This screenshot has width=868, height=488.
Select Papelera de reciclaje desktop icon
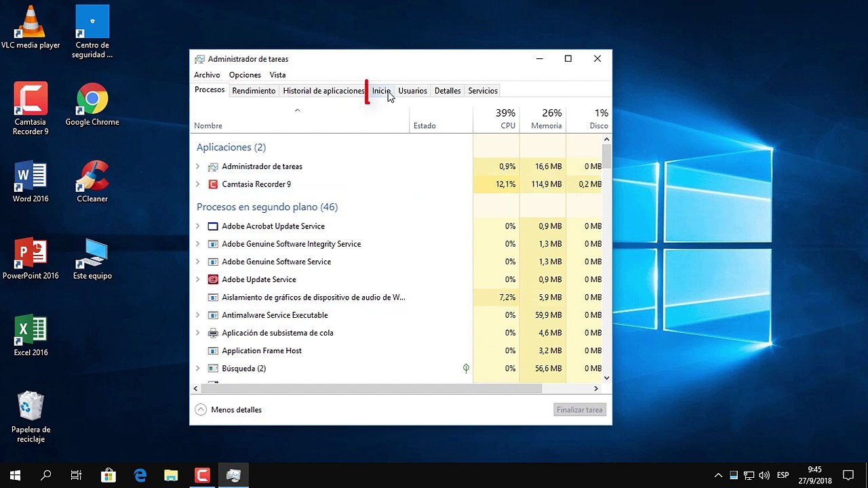click(x=31, y=417)
